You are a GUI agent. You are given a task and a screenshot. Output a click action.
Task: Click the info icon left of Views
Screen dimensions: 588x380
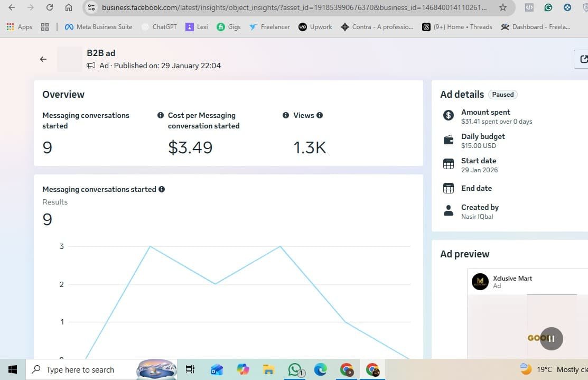point(286,115)
